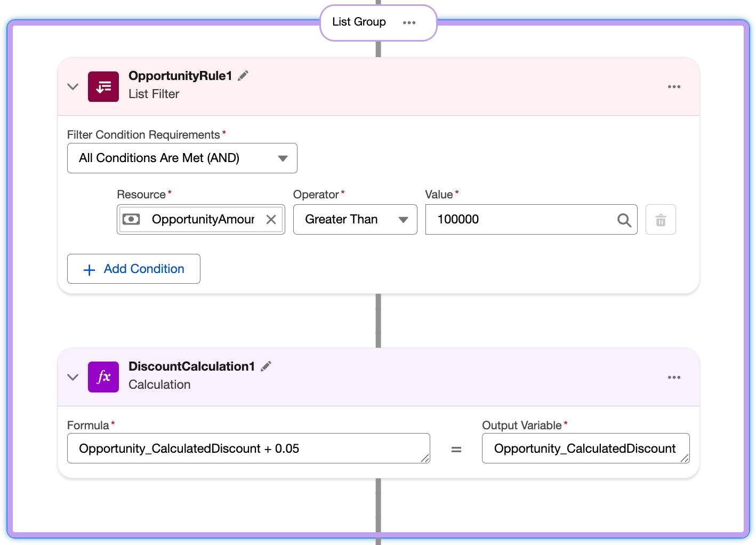
Task: Open the DiscountCalculation1 more actions menu
Action: point(674,377)
